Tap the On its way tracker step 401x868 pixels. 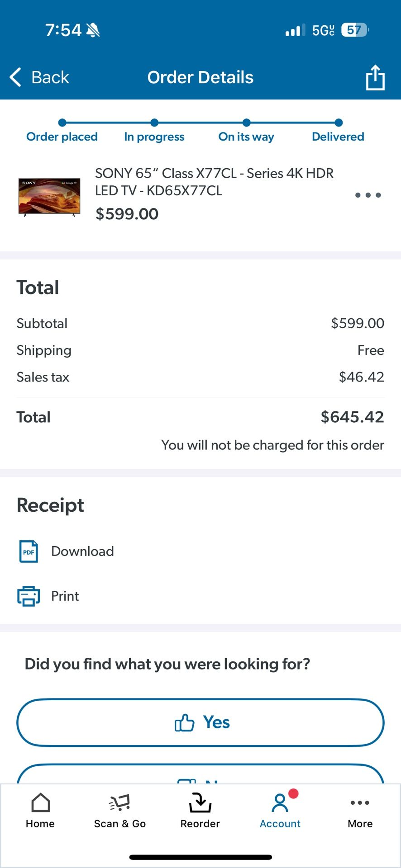[x=246, y=136]
